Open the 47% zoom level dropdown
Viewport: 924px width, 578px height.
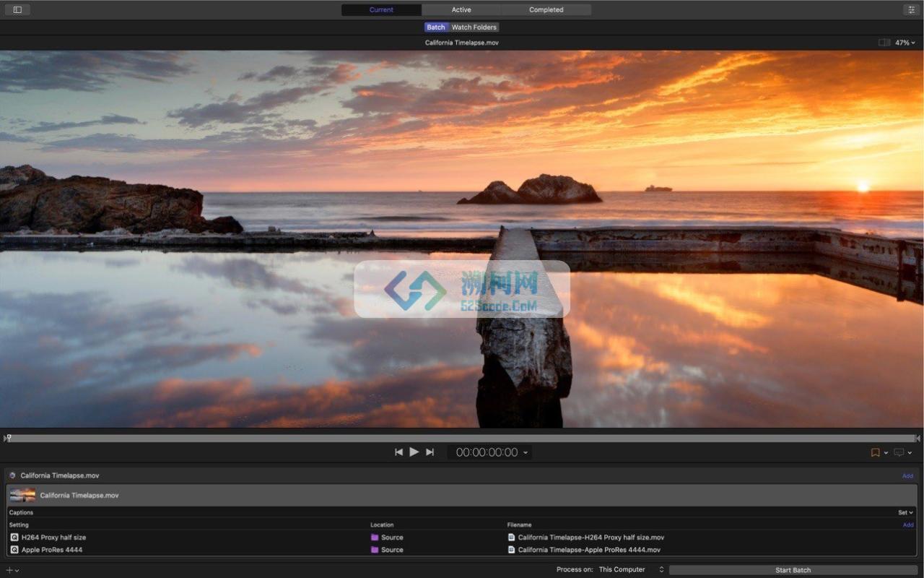(905, 43)
